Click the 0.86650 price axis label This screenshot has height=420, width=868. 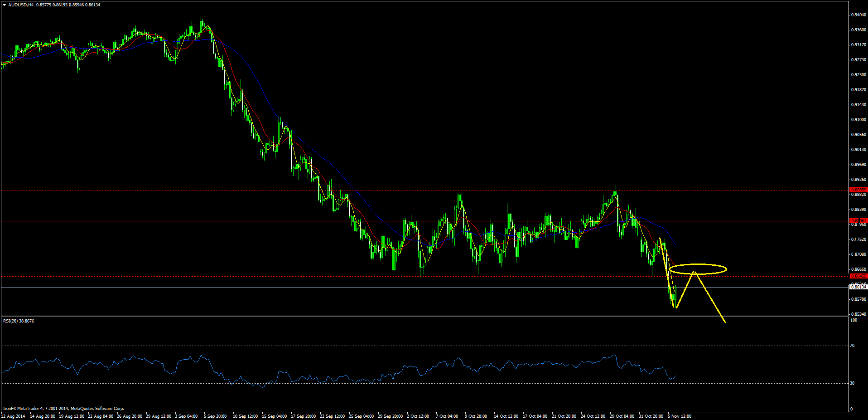point(858,269)
